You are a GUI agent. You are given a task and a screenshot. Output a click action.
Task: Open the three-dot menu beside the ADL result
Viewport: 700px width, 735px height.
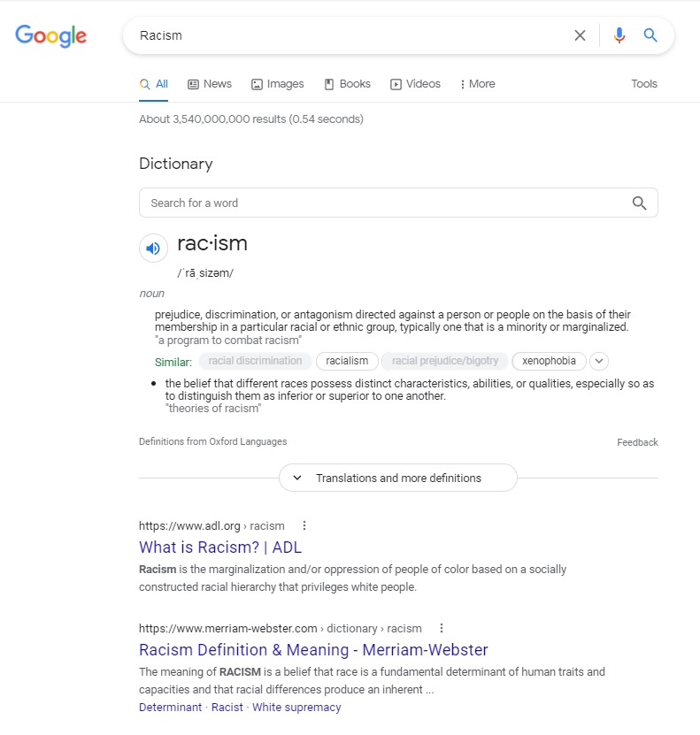tap(304, 525)
